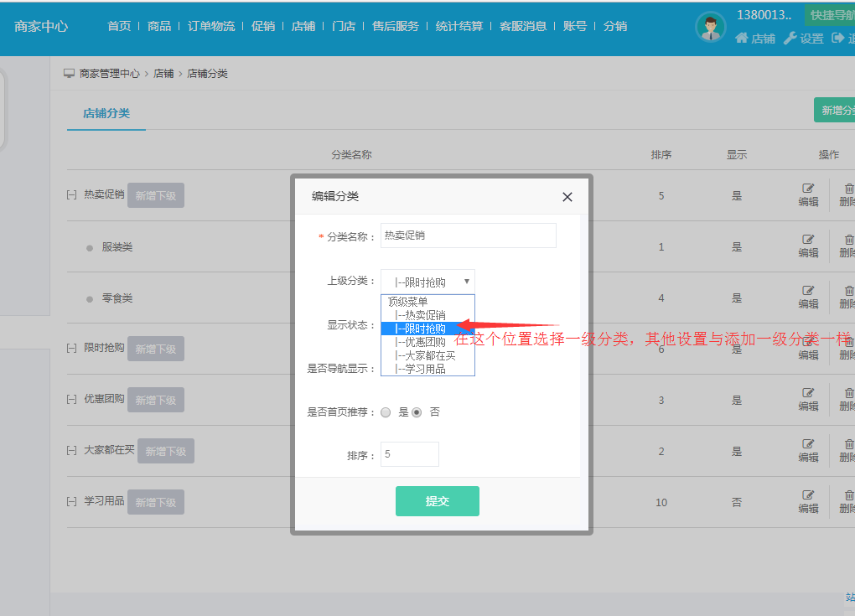
Task: Click the edit icon for 大家都在买 row
Action: coord(808,445)
